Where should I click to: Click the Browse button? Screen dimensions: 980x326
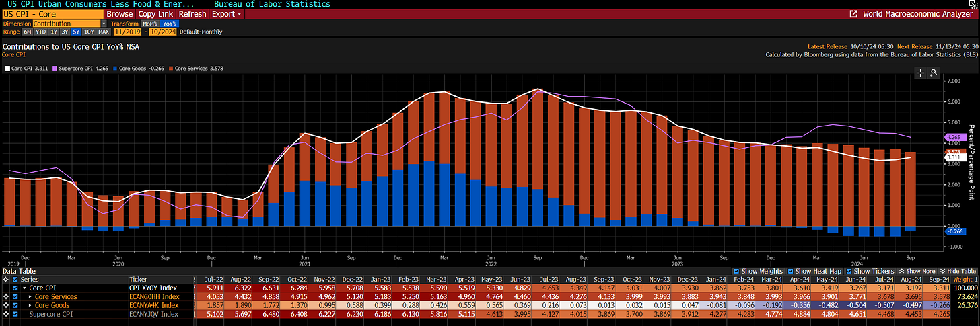point(120,14)
